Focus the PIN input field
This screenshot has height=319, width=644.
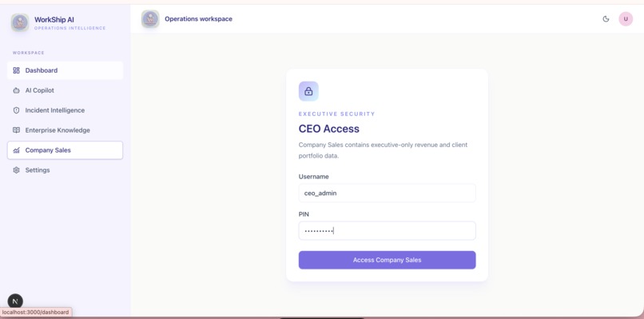click(x=387, y=230)
